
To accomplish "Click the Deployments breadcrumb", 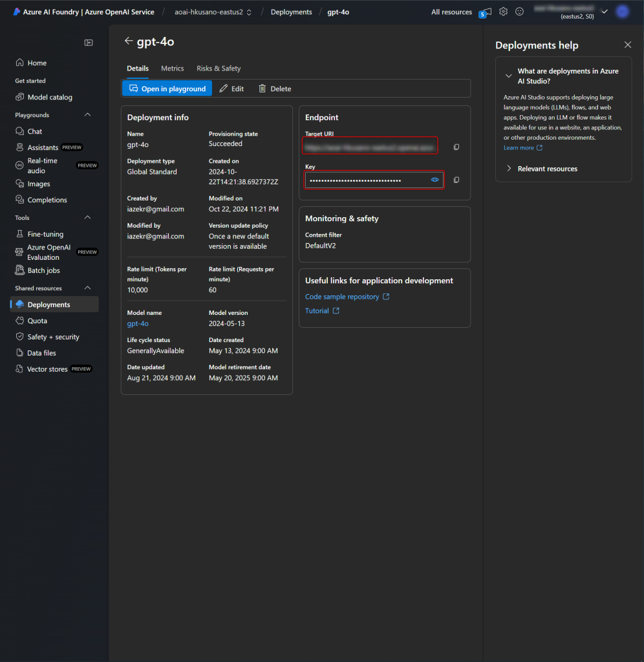I will [x=292, y=12].
